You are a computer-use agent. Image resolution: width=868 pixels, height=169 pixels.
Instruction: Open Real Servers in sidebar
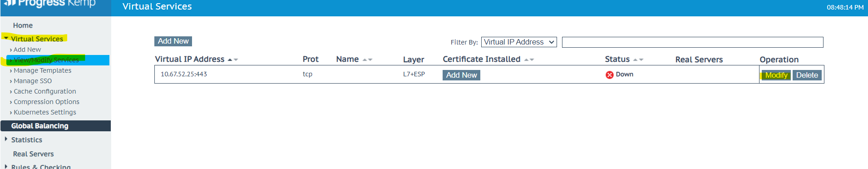coord(33,154)
